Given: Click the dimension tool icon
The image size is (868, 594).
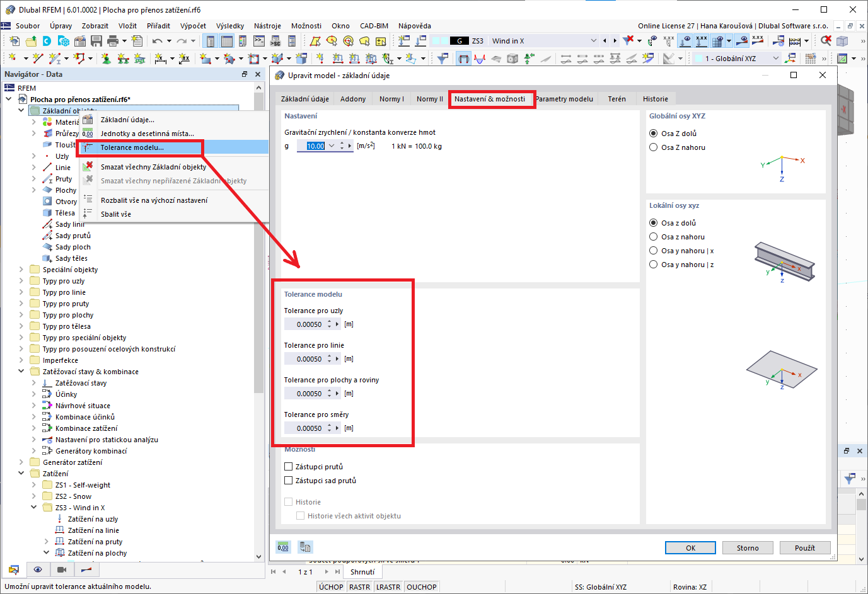Looking at the screenshot, I should 161,59.
